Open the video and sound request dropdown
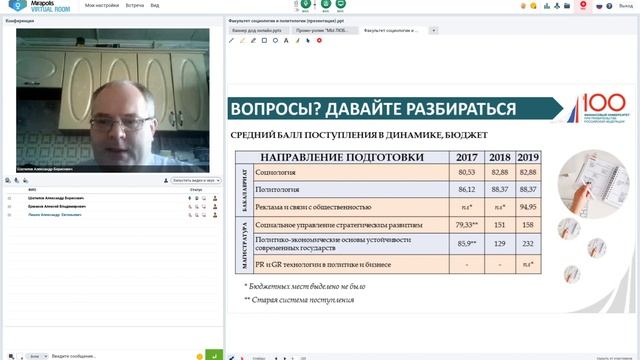Viewport: 640px width, 360px height. pos(196,180)
